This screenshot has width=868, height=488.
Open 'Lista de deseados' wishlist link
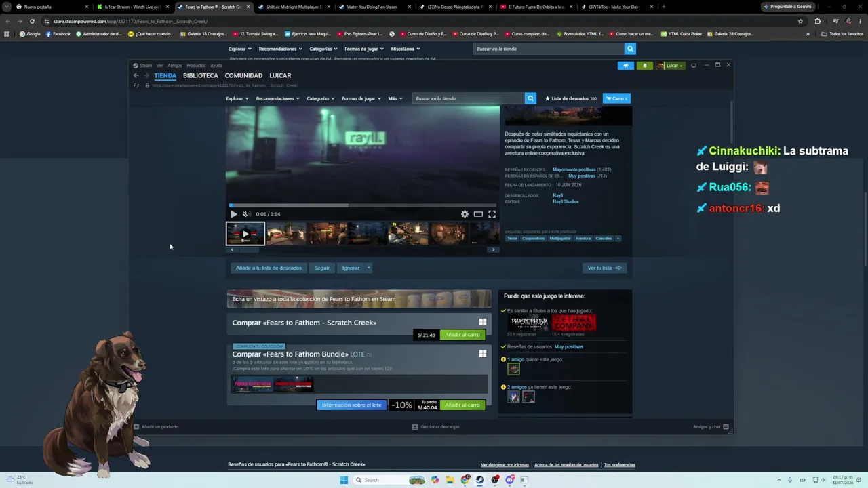coord(571,98)
